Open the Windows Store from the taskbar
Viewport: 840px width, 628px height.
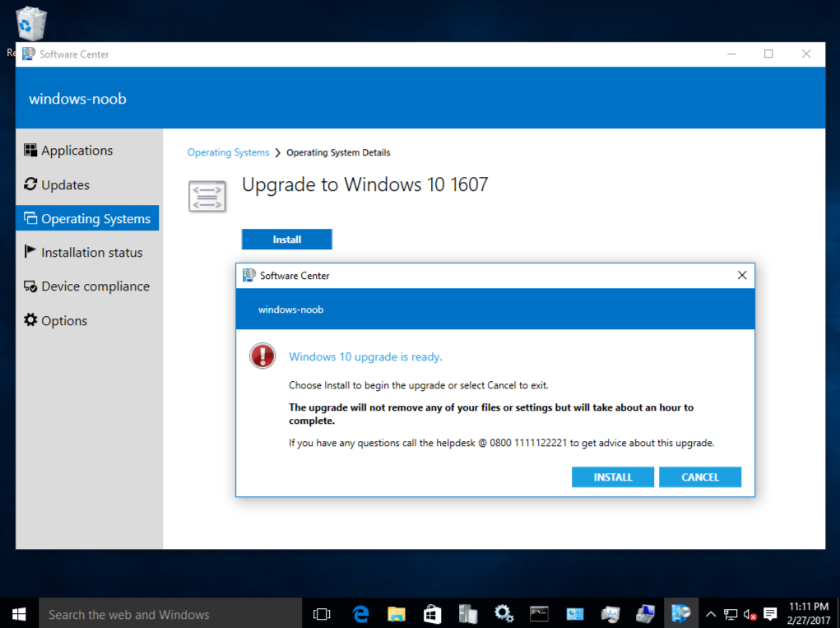click(432, 614)
